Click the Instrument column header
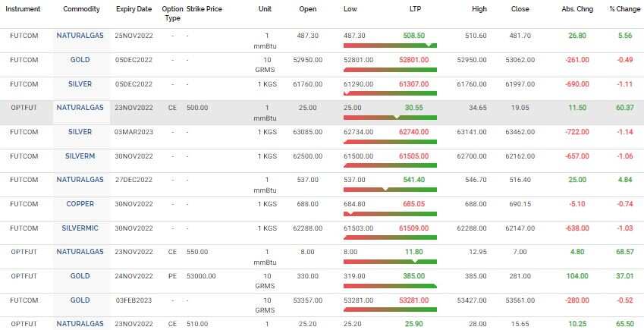Viewport: 644px width, 330px height. 24,8
